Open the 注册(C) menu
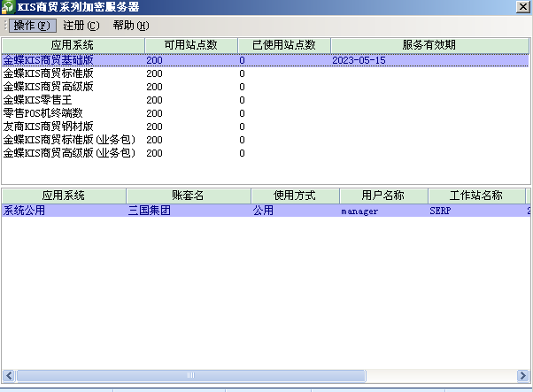The height and width of the screenshot is (392, 533). coord(81,26)
